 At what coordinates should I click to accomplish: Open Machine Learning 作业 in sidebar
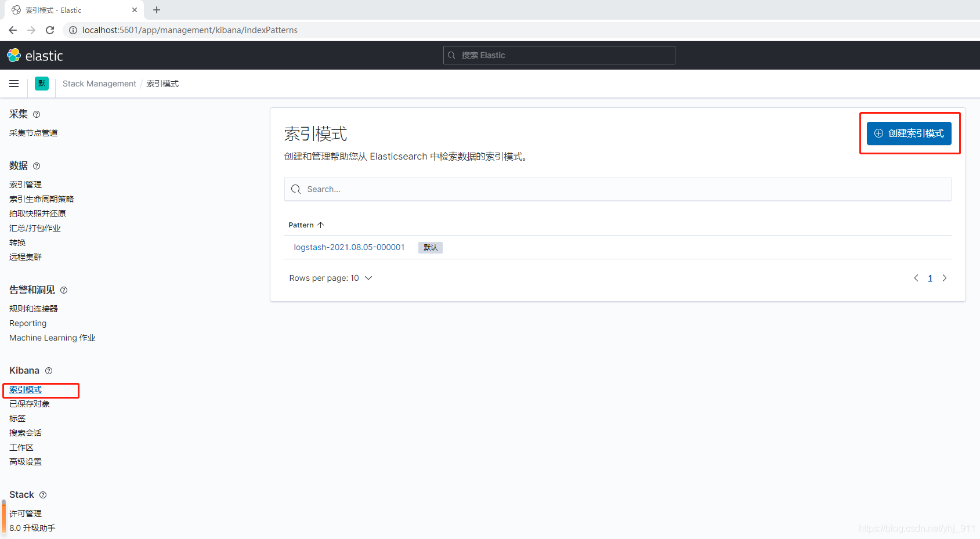52,338
